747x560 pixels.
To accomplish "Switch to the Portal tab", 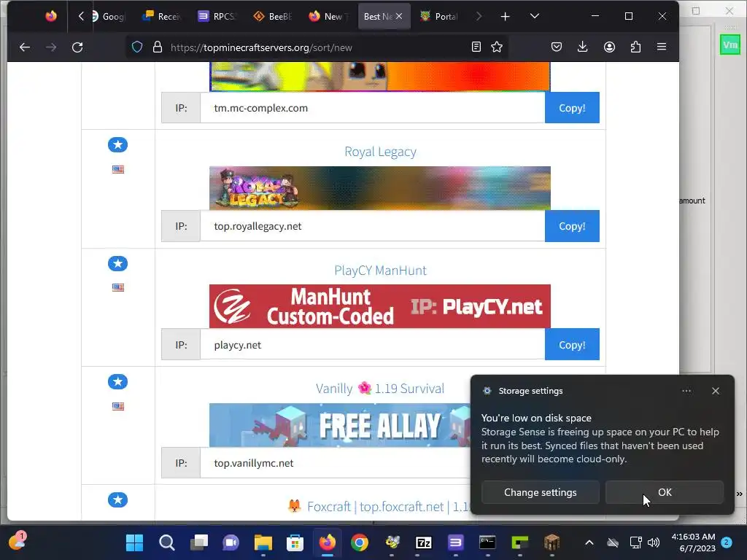I will pos(438,16).
